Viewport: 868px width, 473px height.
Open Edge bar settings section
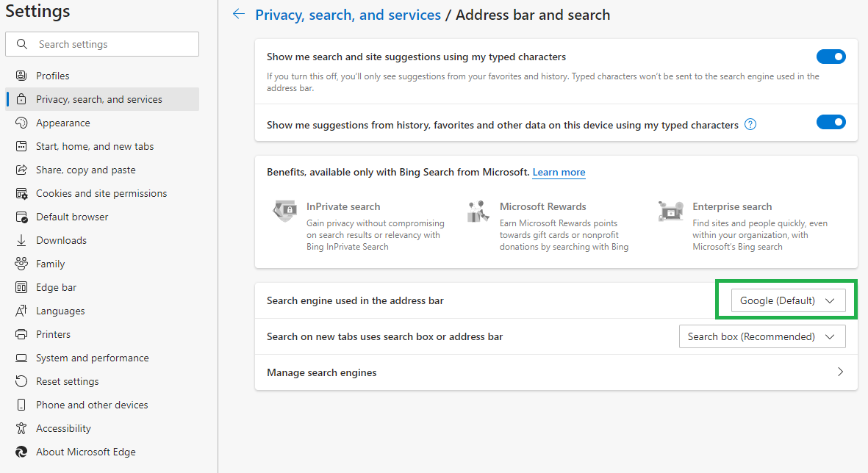coord(102,287)
